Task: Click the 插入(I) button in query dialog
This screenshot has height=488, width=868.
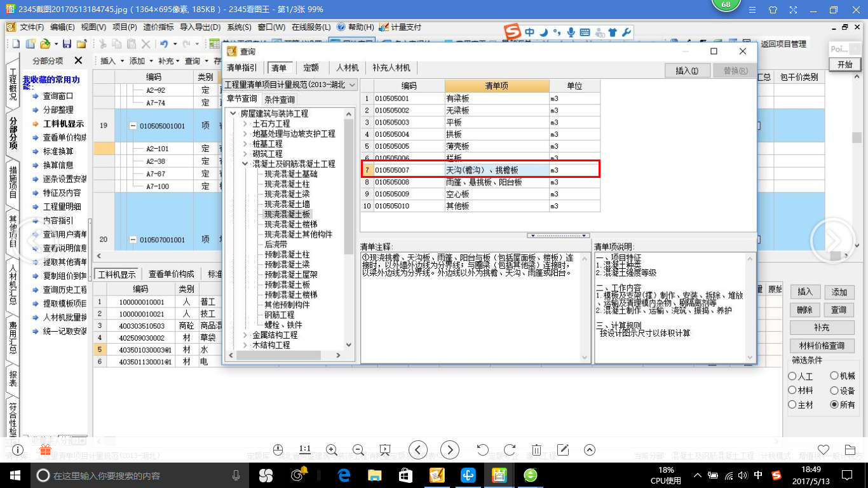Action: point(687,71)
